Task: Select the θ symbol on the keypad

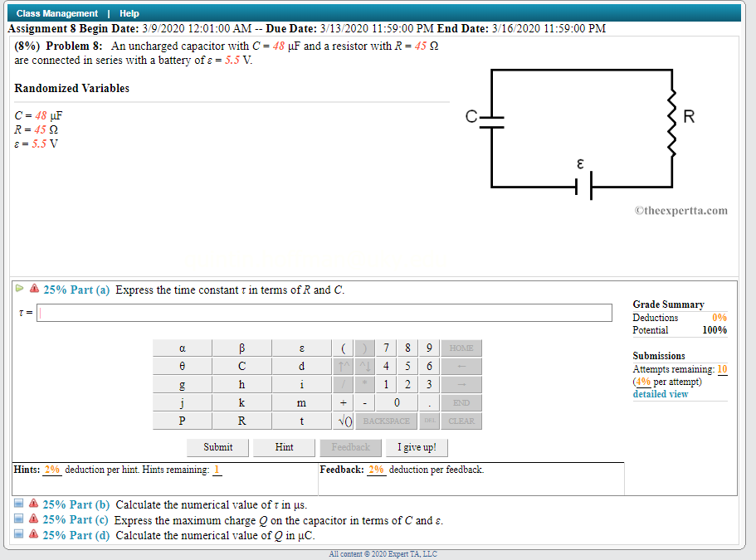Action: [182, 366]
